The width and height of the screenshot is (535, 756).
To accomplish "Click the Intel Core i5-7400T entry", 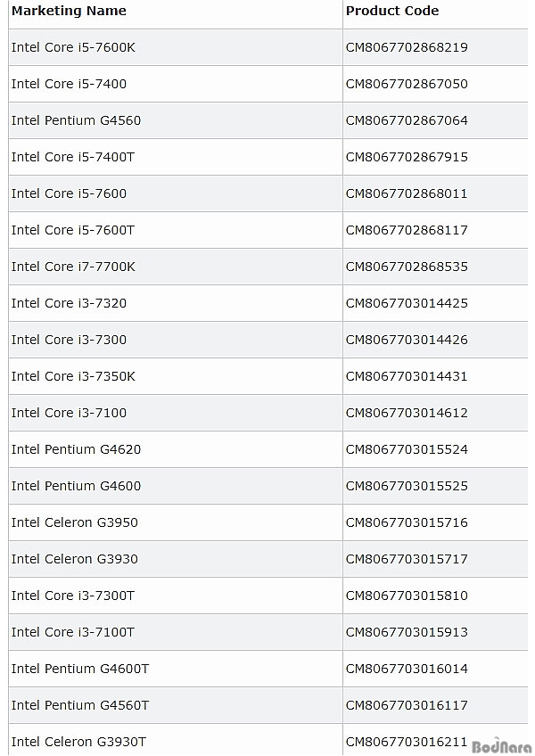I will click(73, 157).
